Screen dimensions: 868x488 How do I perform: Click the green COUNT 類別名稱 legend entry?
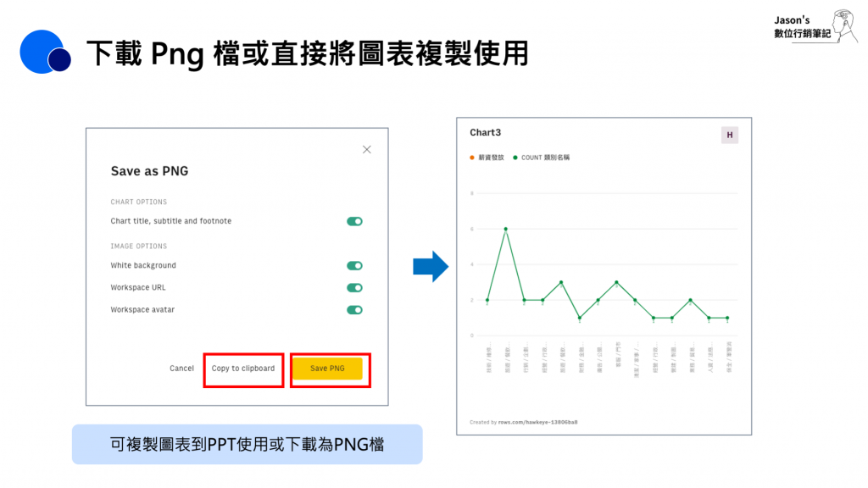[x=542, y=158]
